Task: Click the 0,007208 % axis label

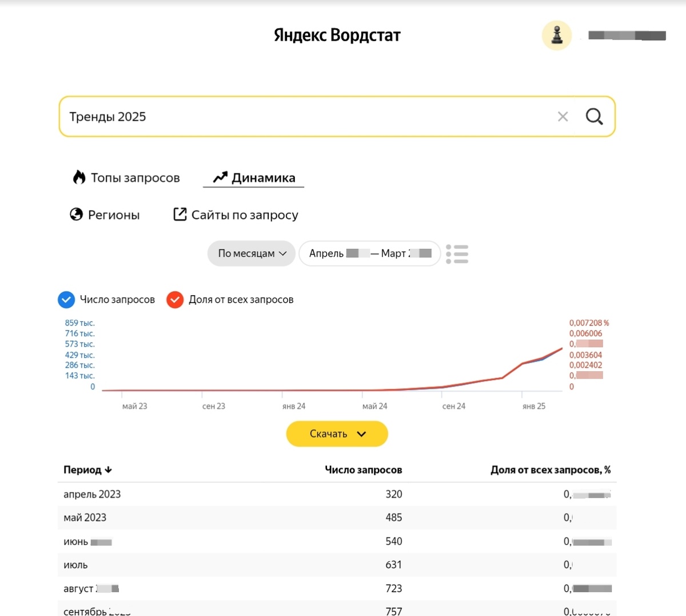Action: pos(589,323)
